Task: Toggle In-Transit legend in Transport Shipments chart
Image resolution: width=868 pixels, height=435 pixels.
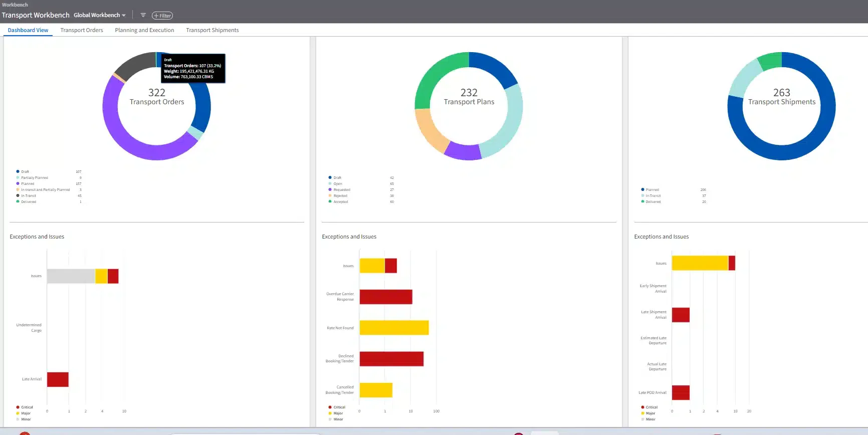Action: click(x=651, y=196)
